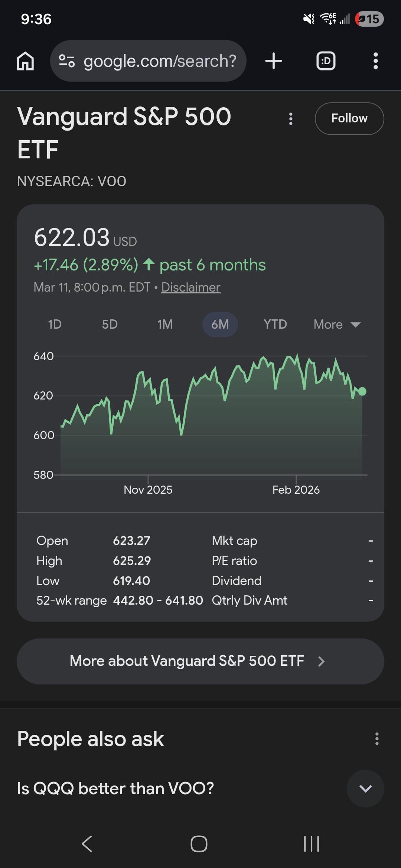Open a new tab with plus icon

[x=274, y=61]
